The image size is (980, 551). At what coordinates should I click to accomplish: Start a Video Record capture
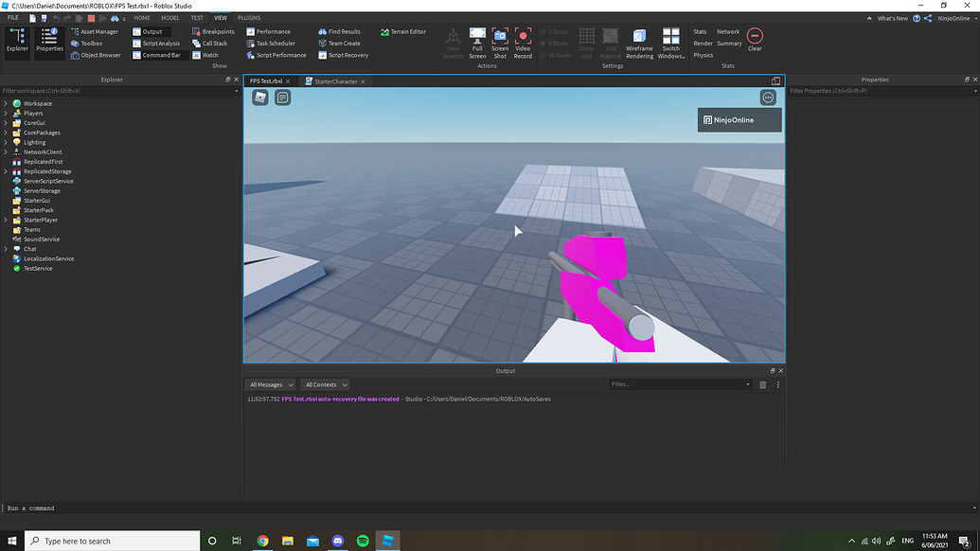pos(523,42)
